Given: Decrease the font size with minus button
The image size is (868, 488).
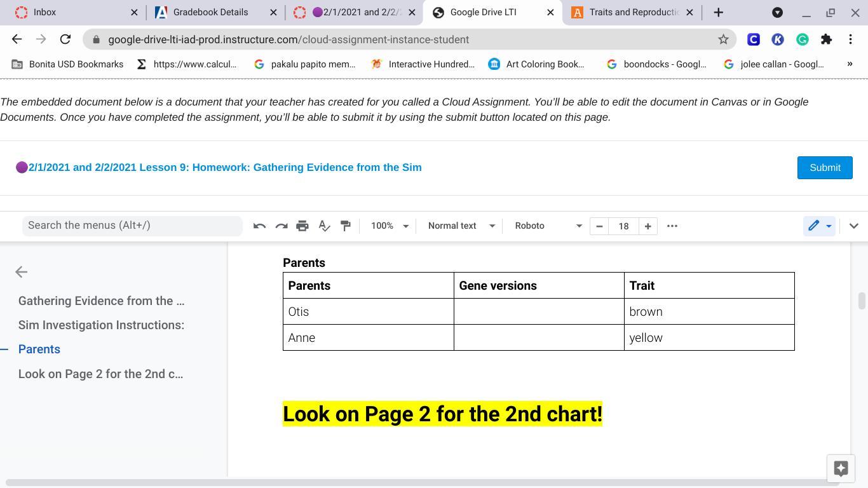Looking at the screenshot, I should tap(599, 226).
